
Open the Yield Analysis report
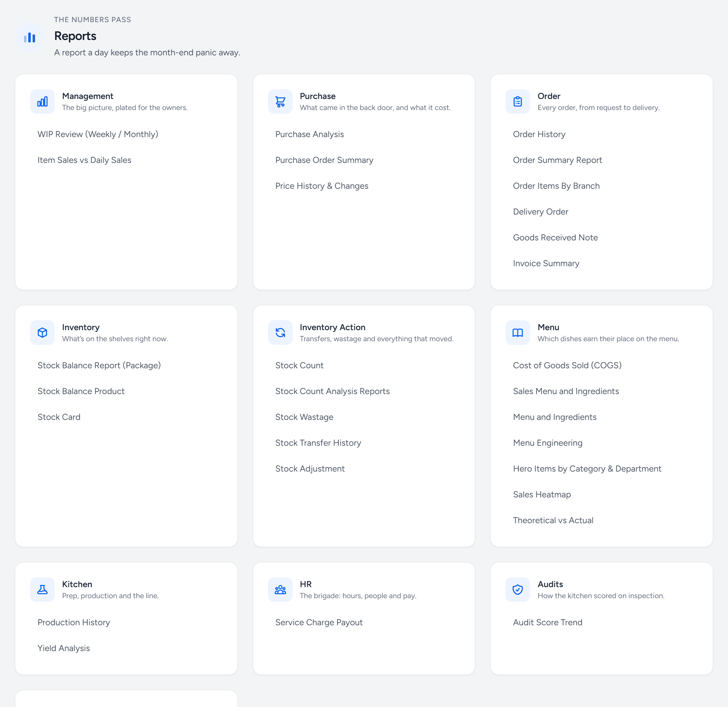[x=64, y=648]
